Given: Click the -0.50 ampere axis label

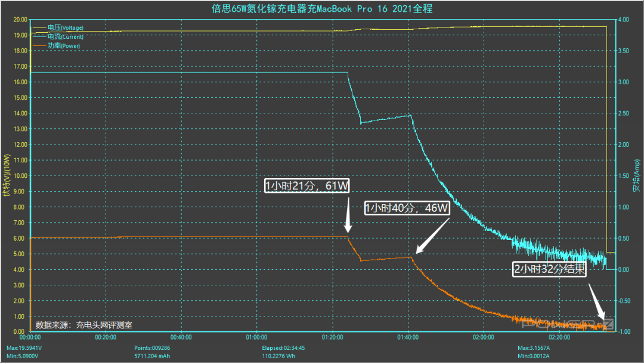Looking at the screenshot, I should click(624, 300).
